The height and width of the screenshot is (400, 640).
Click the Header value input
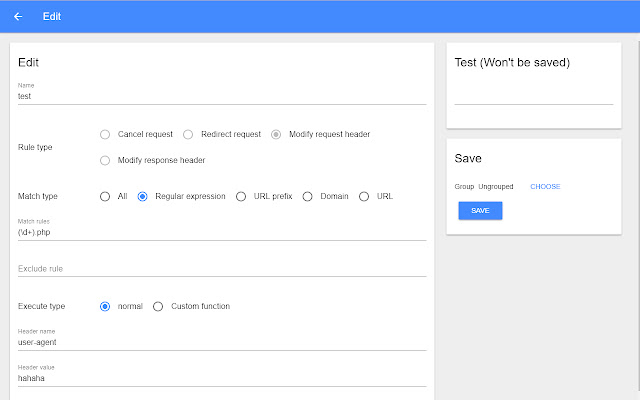tap(222, 378)
